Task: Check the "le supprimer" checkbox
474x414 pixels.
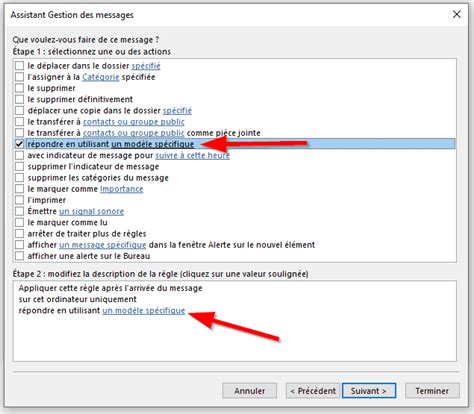Action: (x=19, y=88)
